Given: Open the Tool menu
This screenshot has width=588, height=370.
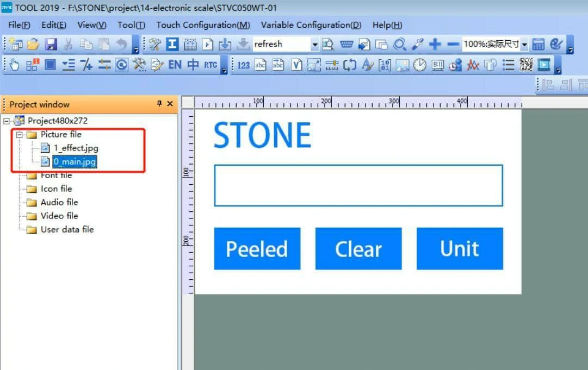Looking at the screenshot, I should (131, 25).
